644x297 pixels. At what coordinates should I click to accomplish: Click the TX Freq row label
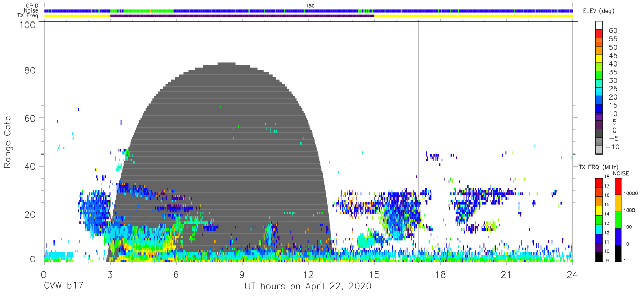pos(28,16)
